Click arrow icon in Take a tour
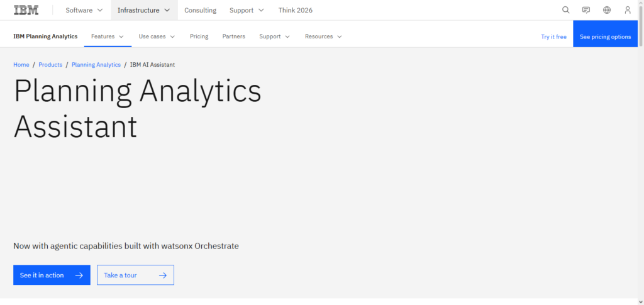This screenshot has height=305, width=644. 163,275
